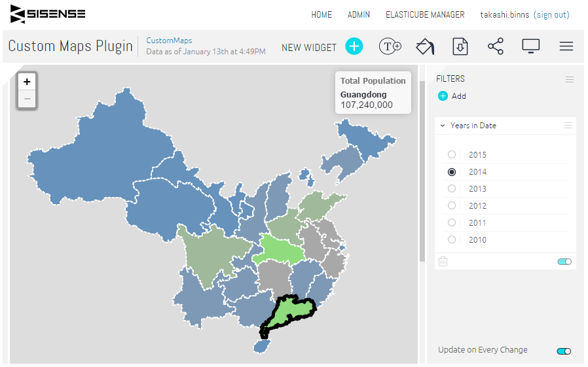
Task: Collapse the Years in Date filter
Action: pyautogui.click(x=443, y=126)
